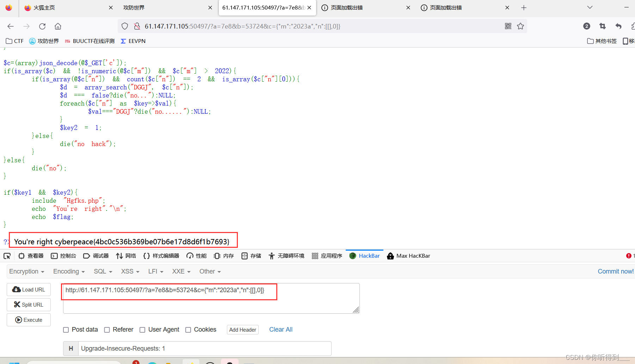Click the green HackBar icon in DevTools
Viewport: 635px width, 364px height.
pos(353,256)
